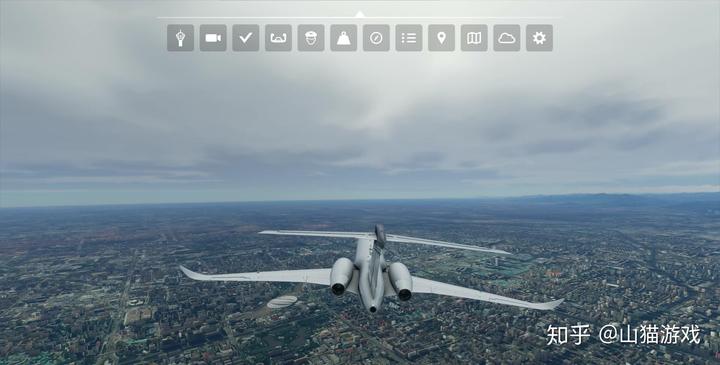Click the 知乎 @山猫游戏 watermark text
Viewport: 720px width, 365px height.
[623, 335]
